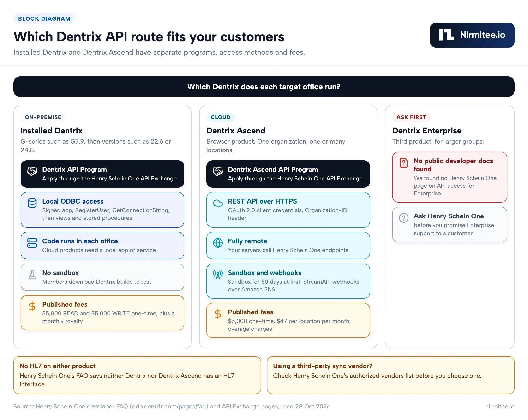Image resolution: width=528 pixels, height=420 pixels.
Task: Click the 'No HL7 on either product' note
Action: click(137, 375)
